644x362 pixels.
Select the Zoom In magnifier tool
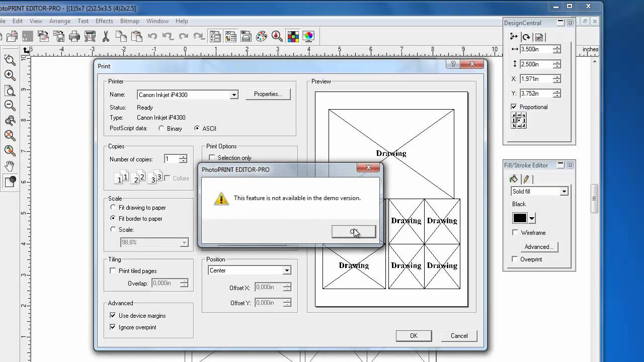10,75
